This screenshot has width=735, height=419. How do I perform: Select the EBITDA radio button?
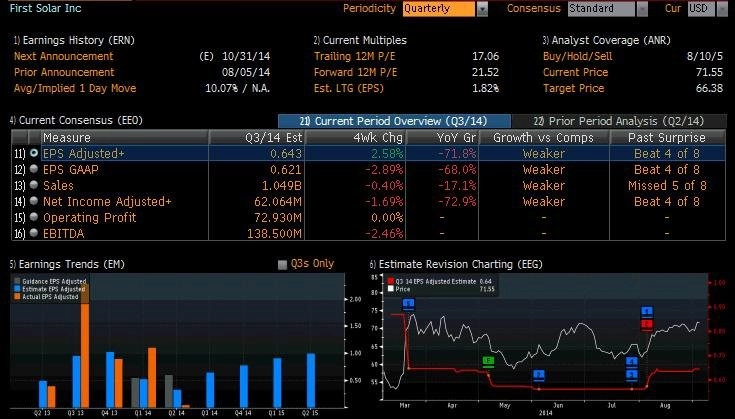(x=34, y=233)
